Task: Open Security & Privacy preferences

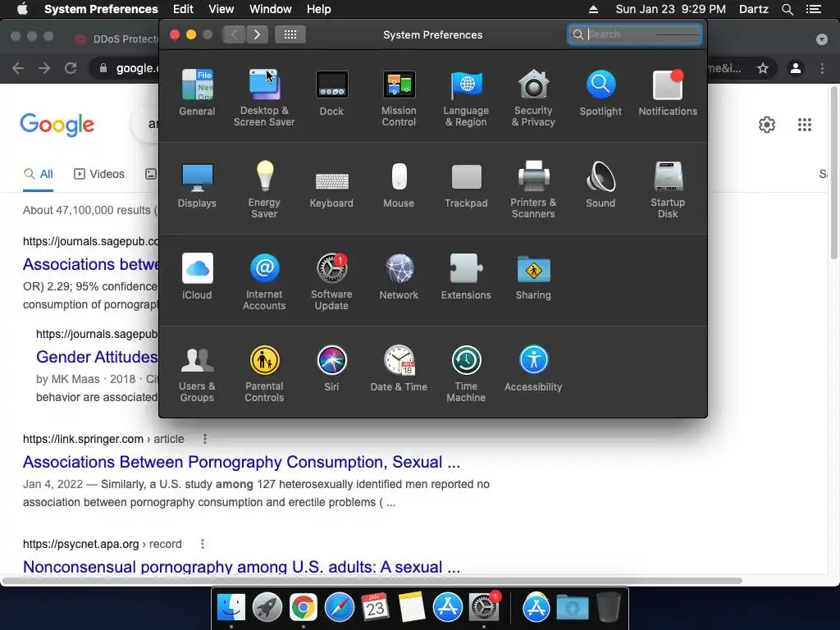Action: tap(533, 98)
